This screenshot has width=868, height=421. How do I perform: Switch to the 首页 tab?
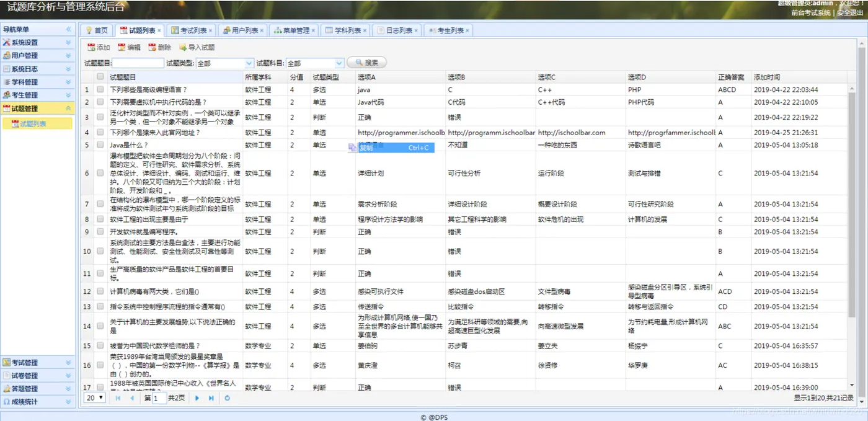(x=96, y=30)
